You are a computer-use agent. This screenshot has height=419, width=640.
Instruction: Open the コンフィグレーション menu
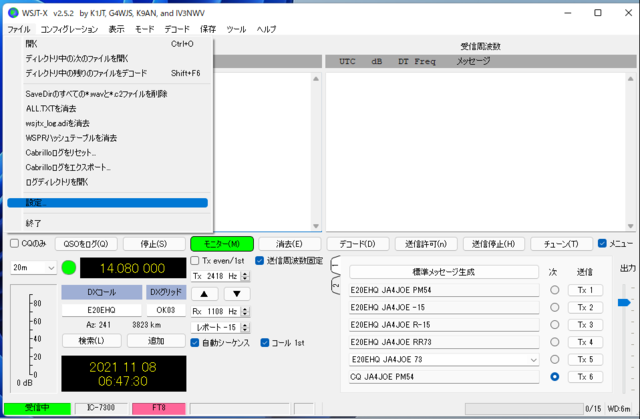click(69, 29)
